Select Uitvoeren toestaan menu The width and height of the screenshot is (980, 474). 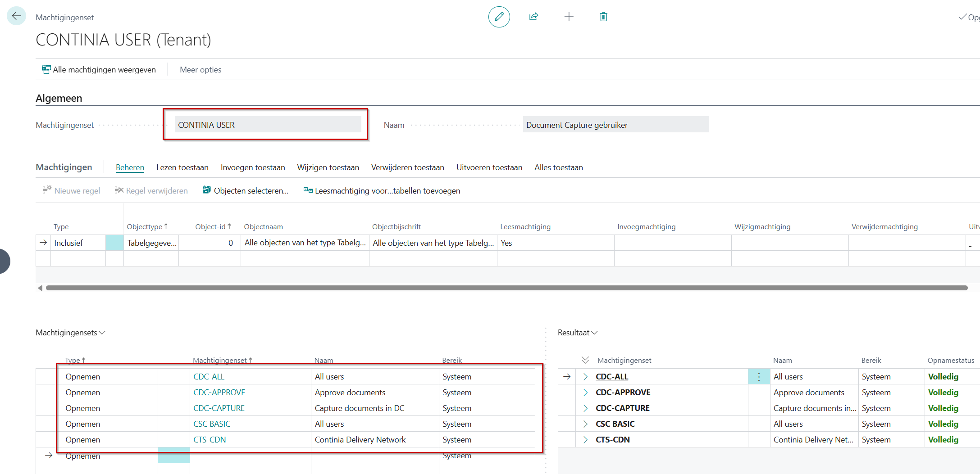pyautogui.click(x=489, y=167)
